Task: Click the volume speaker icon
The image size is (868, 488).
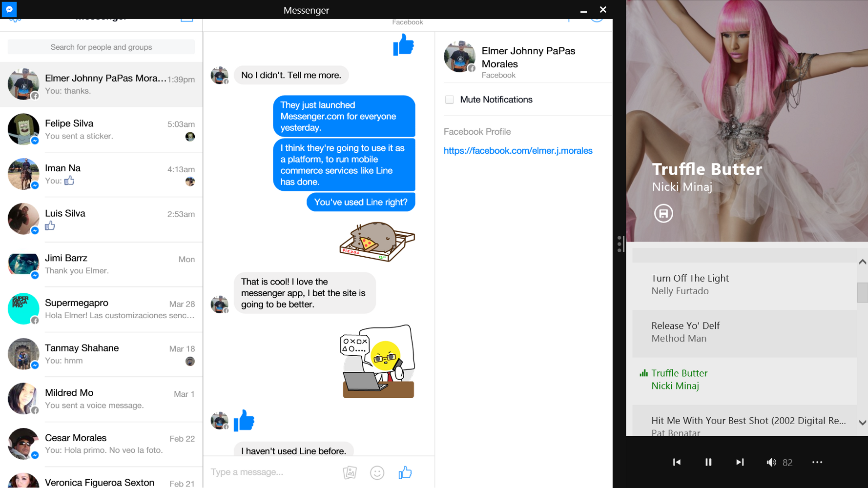Action: click(x=771, y=462)
